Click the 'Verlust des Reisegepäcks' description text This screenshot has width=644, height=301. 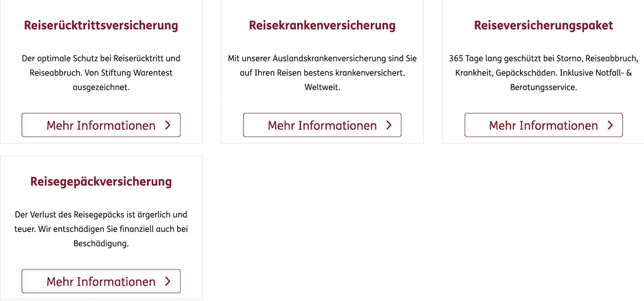101,214
